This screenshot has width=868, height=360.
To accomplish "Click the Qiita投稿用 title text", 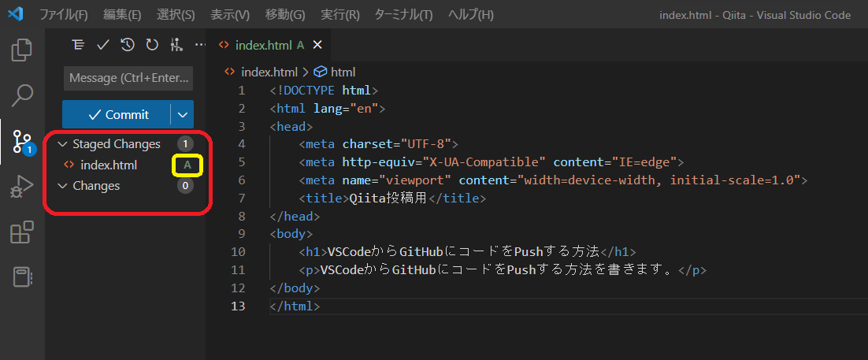I will click(388, 198).
